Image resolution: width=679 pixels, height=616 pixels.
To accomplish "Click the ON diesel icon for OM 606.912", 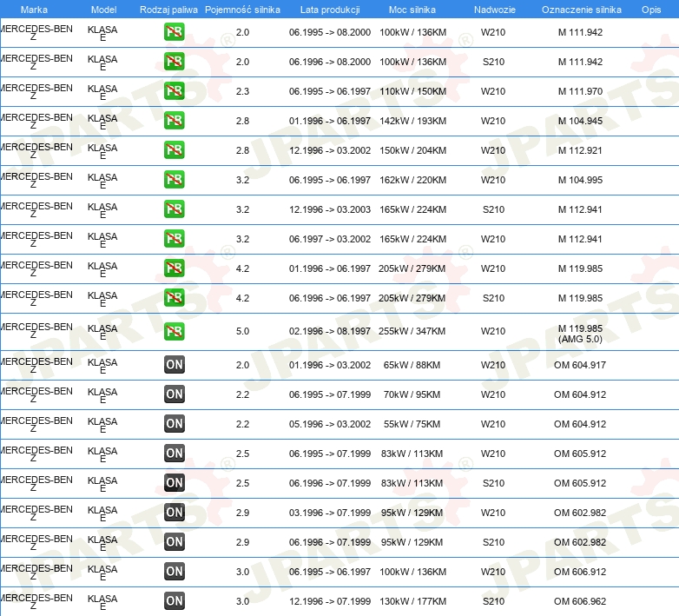I will coord(174,571).
